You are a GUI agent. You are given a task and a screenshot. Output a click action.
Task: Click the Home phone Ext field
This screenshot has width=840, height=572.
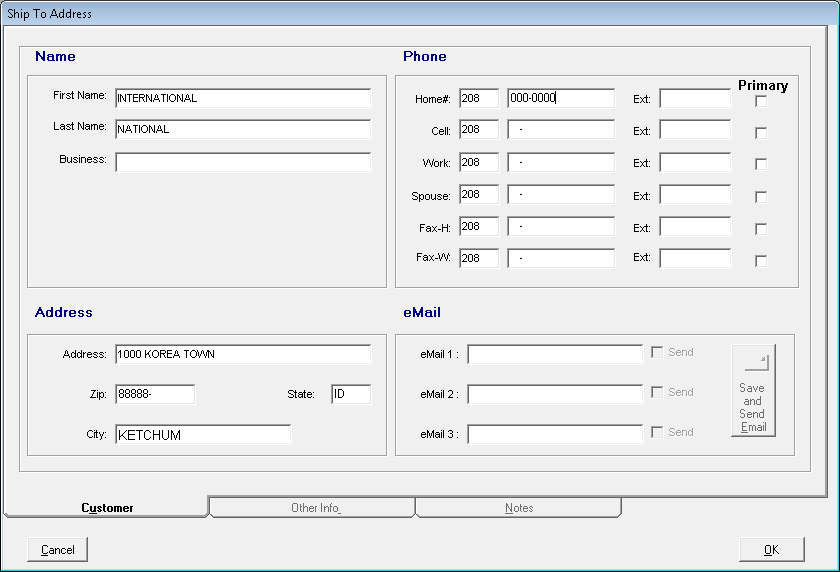pos(695,98)
